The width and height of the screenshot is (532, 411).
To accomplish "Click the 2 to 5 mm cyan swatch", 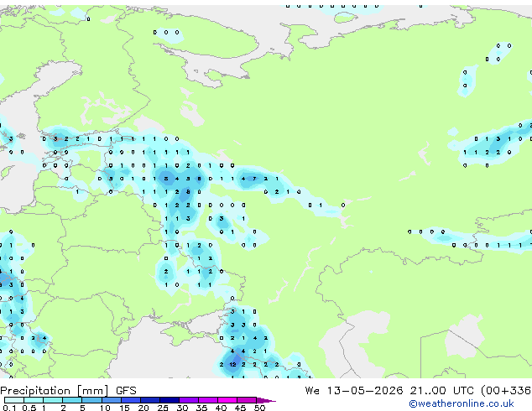I will tap(72, 400).
